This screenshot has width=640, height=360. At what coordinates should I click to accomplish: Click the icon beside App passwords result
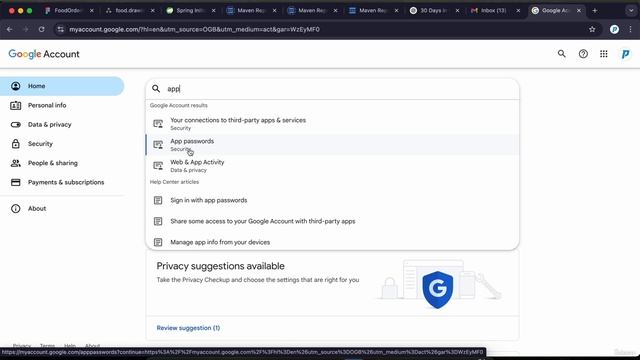158,144
